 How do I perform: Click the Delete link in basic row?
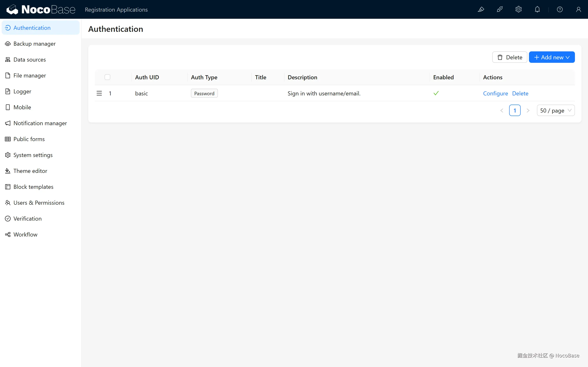click(520, 93)
